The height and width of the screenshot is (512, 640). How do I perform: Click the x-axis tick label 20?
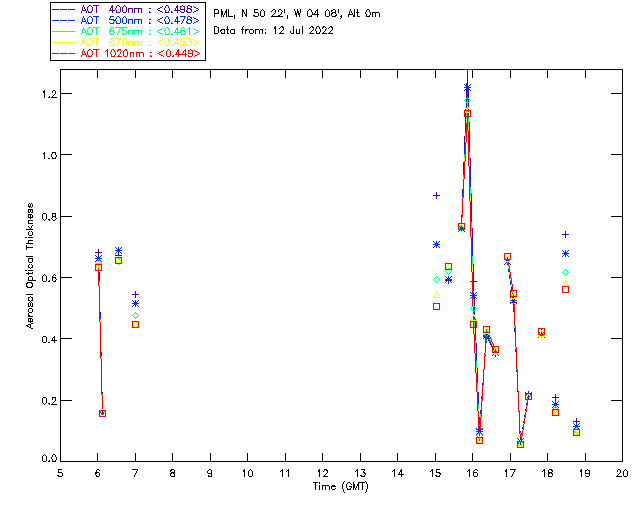pyautogui.click(x=622, y=473)
